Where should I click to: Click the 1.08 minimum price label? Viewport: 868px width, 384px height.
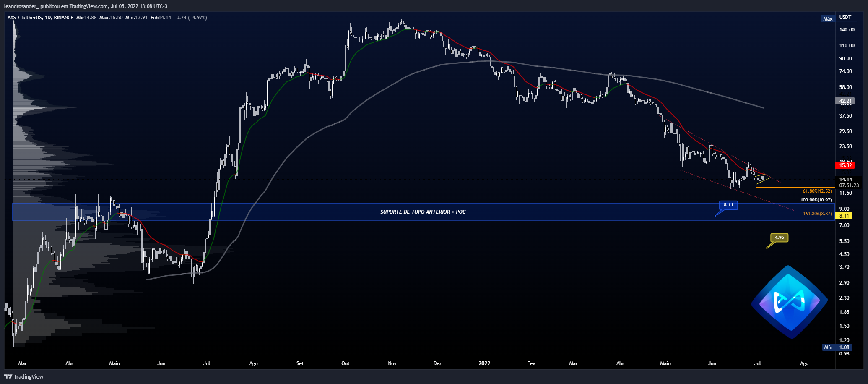(844, 347)
